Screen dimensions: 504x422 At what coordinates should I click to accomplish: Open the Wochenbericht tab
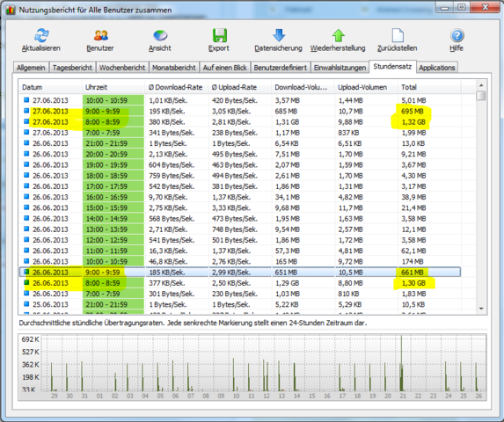coord(122,68)
